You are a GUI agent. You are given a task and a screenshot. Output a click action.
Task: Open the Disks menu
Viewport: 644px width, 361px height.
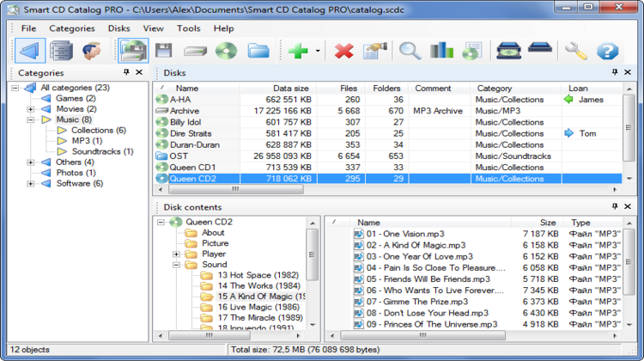click(x=119, y=28)
